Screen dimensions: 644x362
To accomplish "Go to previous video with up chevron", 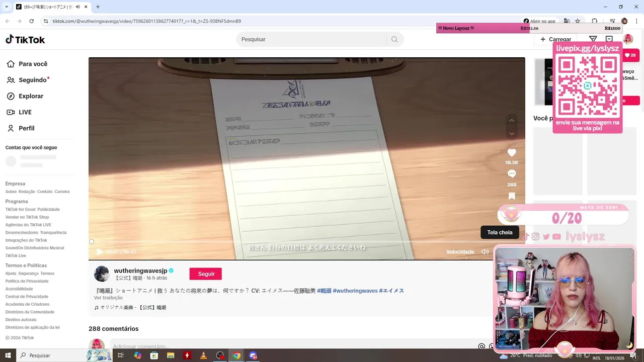I will point(512,120).
